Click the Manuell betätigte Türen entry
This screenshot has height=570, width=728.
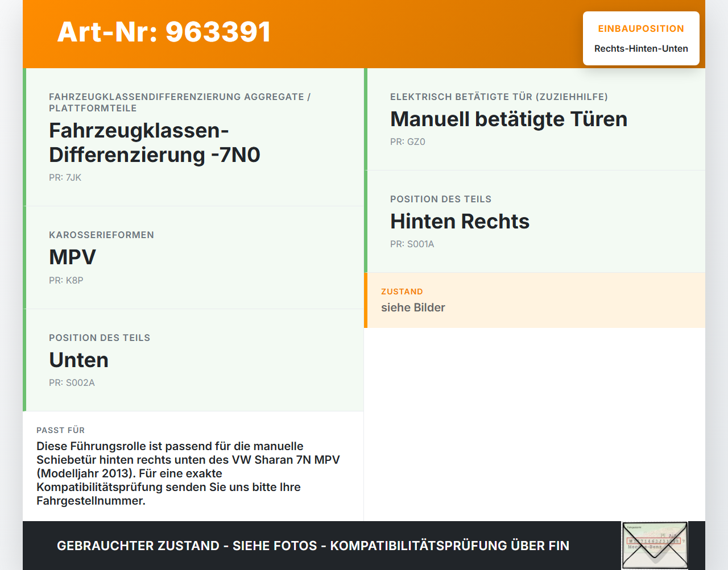point(509,119)
